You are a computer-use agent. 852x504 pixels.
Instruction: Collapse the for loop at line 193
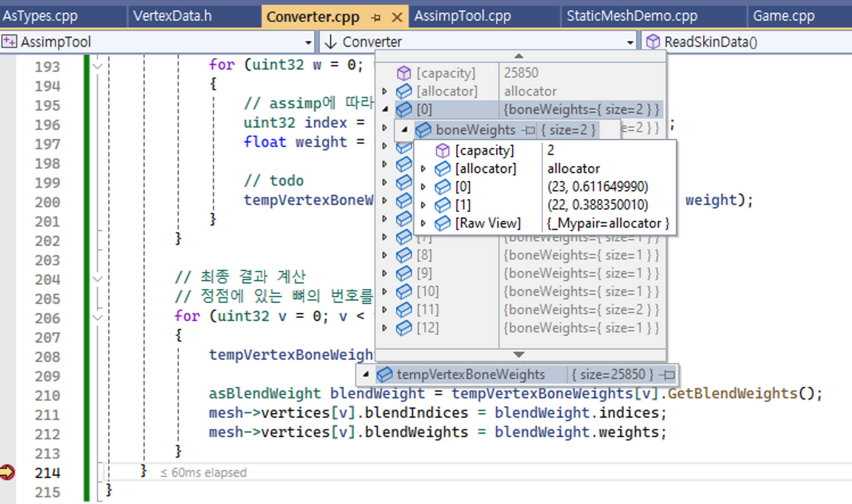click(98, 66)
